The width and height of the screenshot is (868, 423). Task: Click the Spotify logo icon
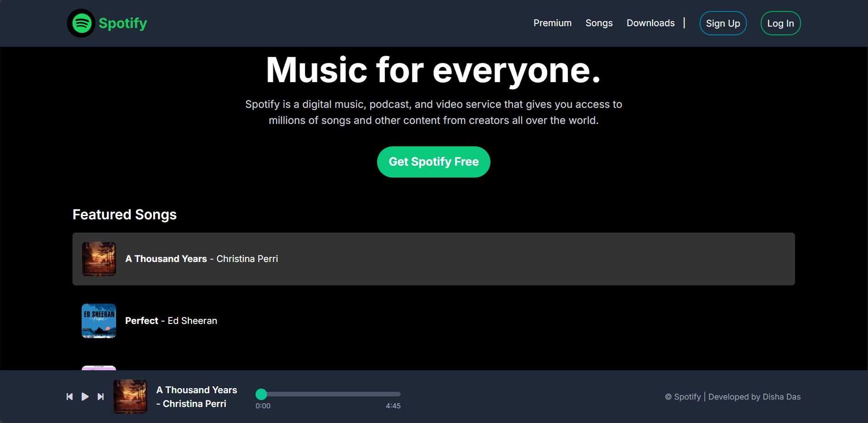82,23
